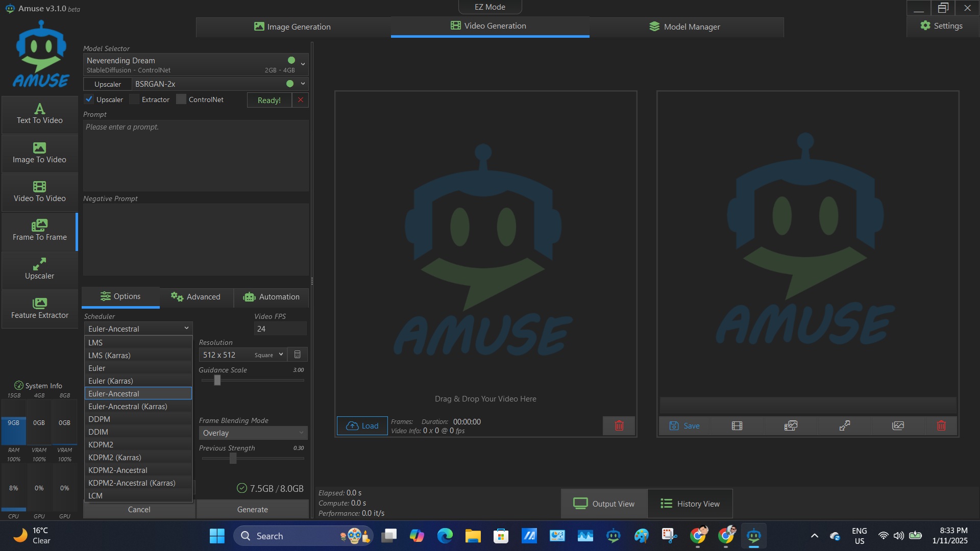Open the Feature Extractor sidebar tool
The height and width of the screenshot is (551, 980).
pos(39,309)
